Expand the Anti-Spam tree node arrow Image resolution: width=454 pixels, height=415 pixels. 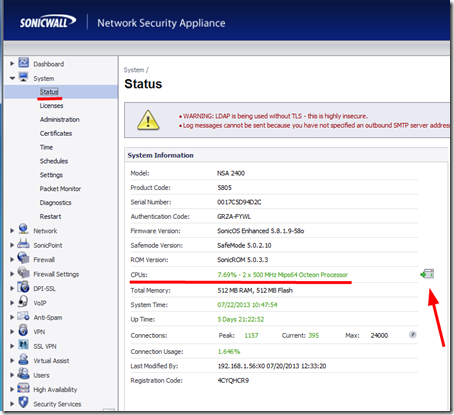(x=12, y=317)
